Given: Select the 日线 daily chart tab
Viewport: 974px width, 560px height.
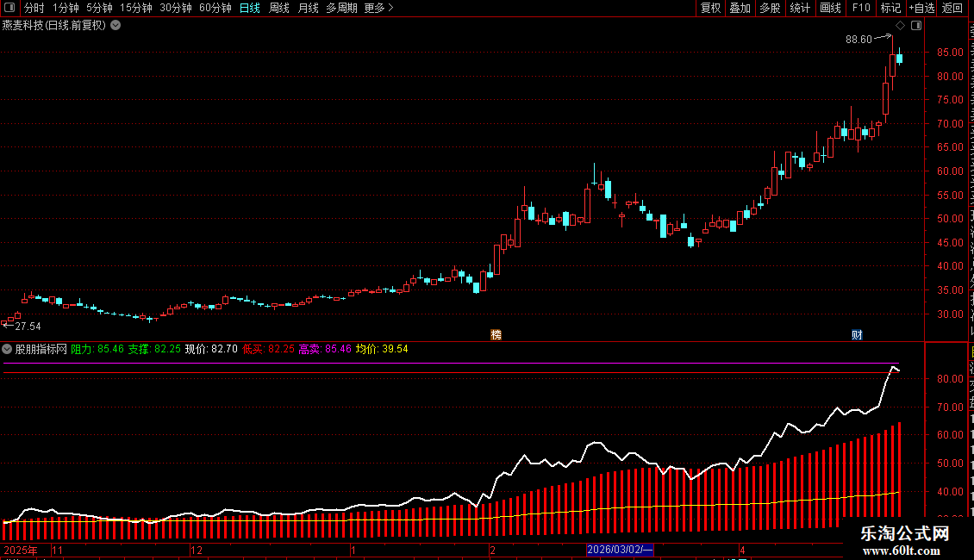Looking at the screenshot, I should (x=250, y=8).
